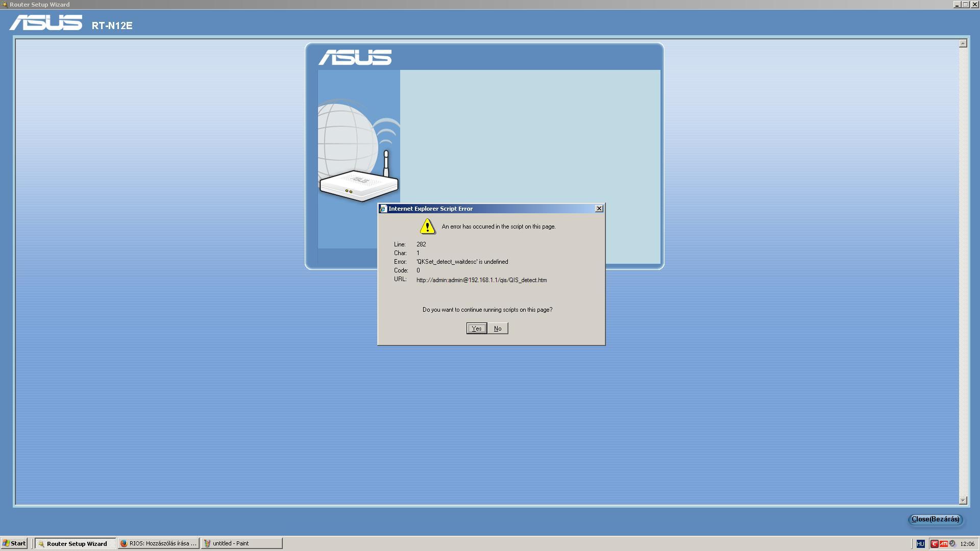This screenshot has width=980, height=551.
Task: Click the ASUS logo in top header
Action: [46, 23]
